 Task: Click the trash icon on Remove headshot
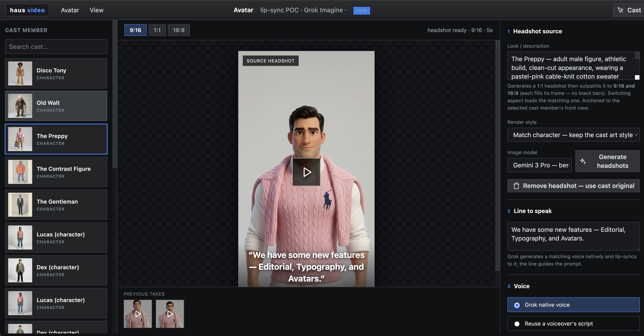(516, 186)
